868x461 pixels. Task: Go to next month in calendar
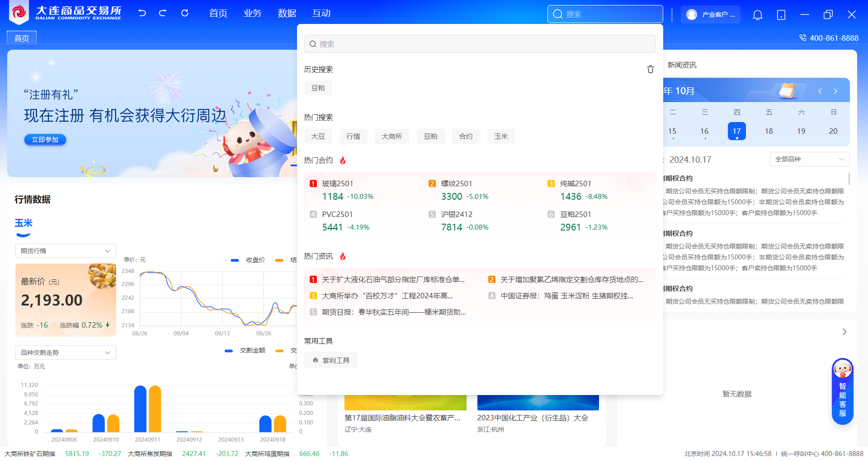(x=835, y=91)
